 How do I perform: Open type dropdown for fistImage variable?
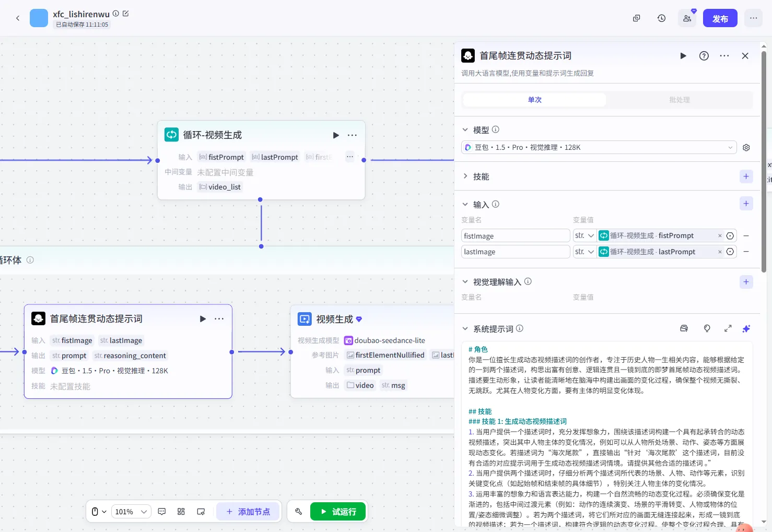584,236
